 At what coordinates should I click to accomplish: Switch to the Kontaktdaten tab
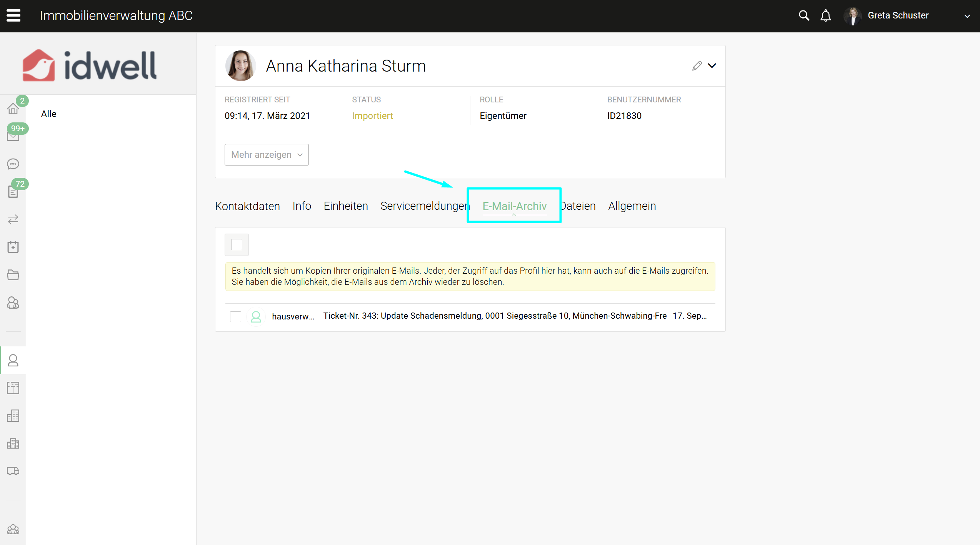247,206
